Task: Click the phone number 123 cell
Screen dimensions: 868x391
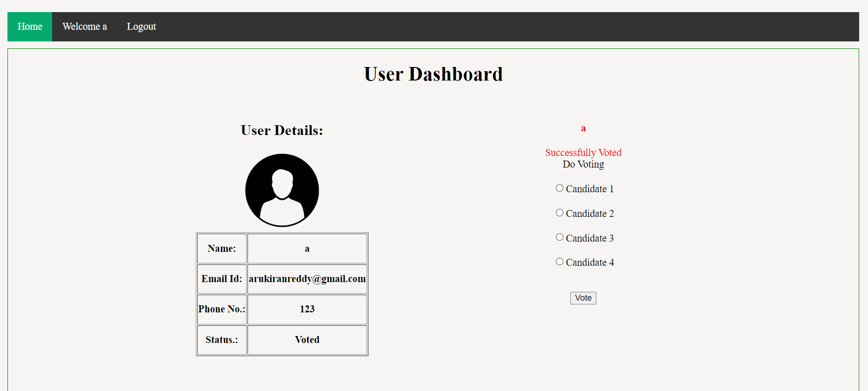Action: [x=307, y=309]
